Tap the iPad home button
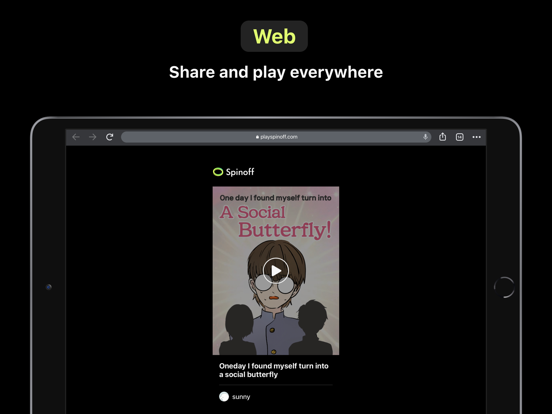552x414 pixels. click(504, 287)
